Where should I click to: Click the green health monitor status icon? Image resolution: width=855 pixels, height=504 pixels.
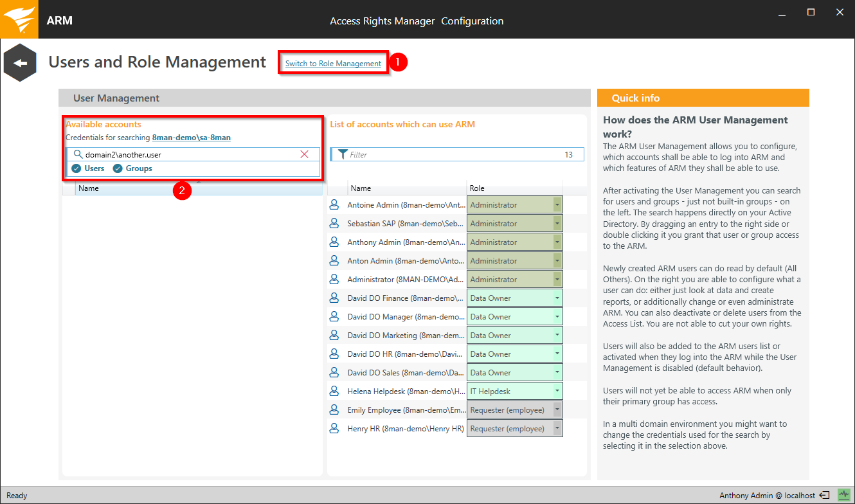click(843, 495)
